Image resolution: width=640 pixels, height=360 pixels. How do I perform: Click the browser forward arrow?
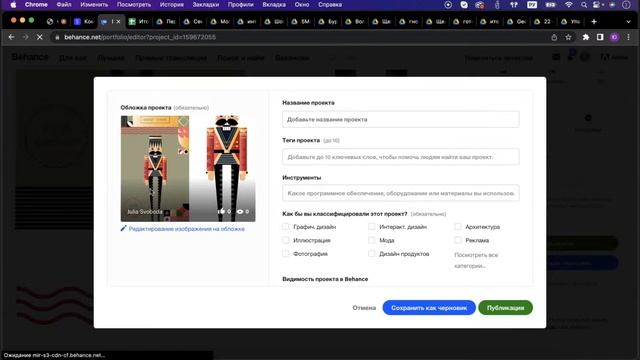click(25, 37)
